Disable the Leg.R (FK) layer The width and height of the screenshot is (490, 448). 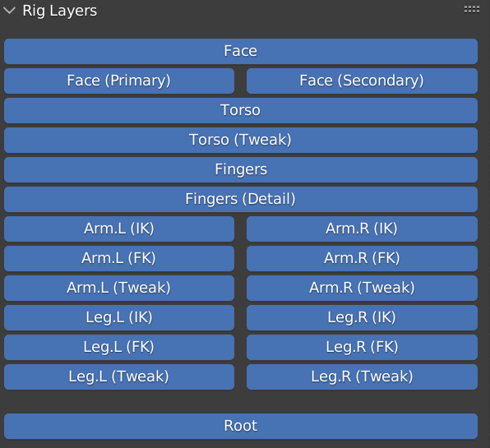pos(362,347)
